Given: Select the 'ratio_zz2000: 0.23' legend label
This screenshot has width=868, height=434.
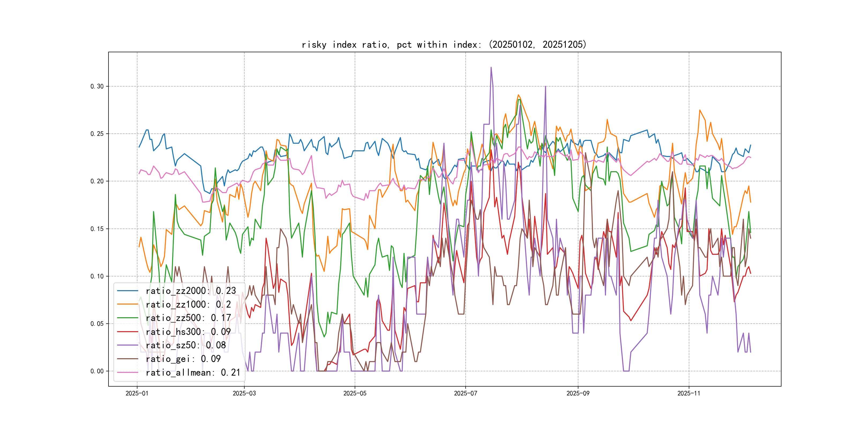Looking at the screenshot, I should (191, 290).
